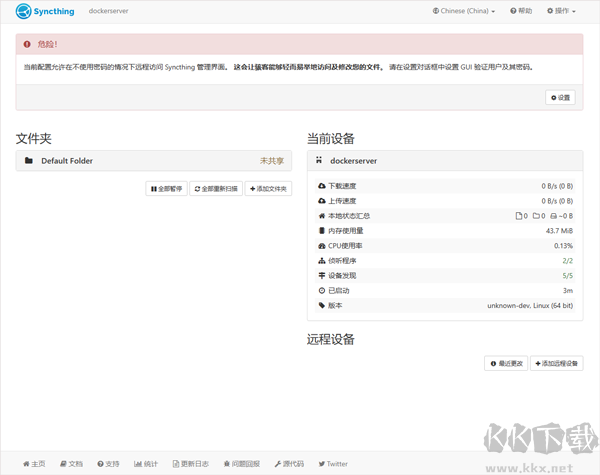Click the 下载速度 label
The width and height of the screenshot is (600, 475).
coord(342,186)
